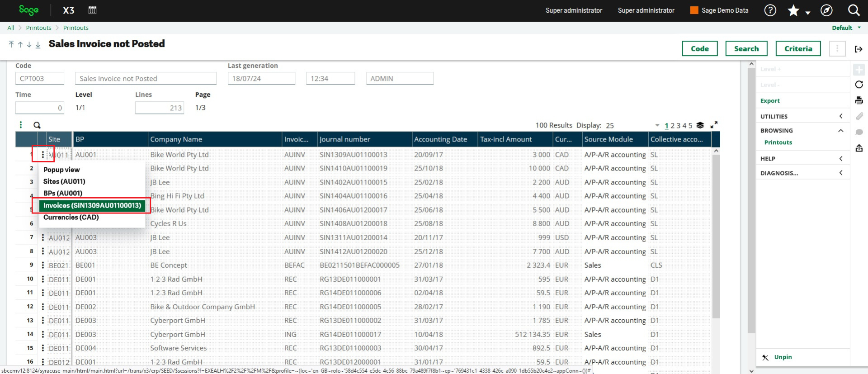Click All in the breadcrumb

click(x=11, y=28)
